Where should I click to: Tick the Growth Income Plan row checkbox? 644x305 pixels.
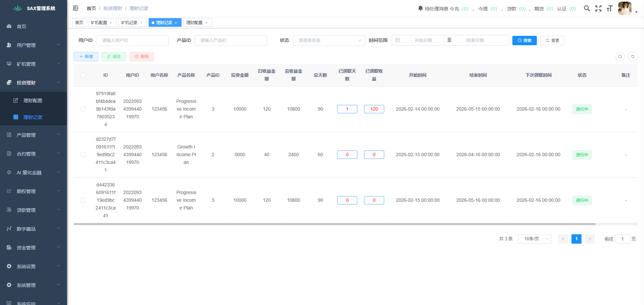pyautogui.click(x=83, y=155)
